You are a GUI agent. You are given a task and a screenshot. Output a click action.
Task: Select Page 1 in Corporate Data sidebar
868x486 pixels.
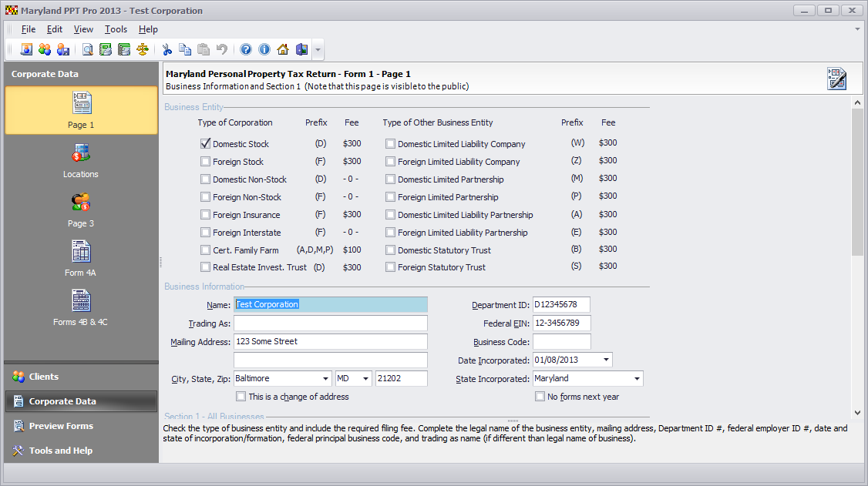coord(81,111)
